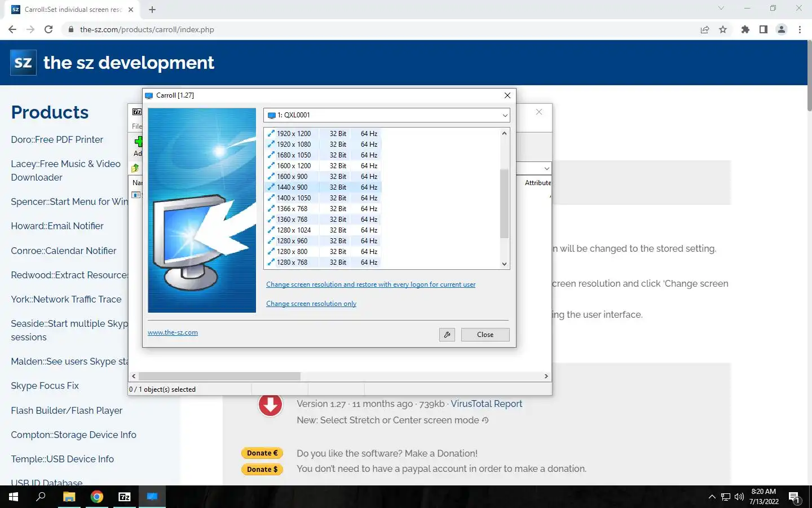Screen dimensions: 812x508
Task: Click the 7-Zip window scroll left arrow
Action: (134, 376)
